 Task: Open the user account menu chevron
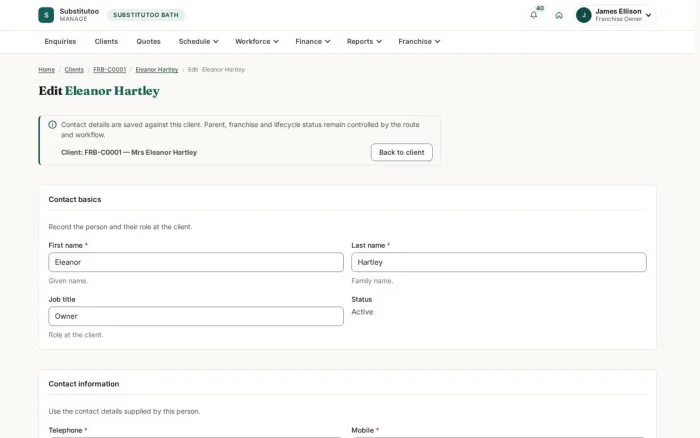(x=648, y=15)
